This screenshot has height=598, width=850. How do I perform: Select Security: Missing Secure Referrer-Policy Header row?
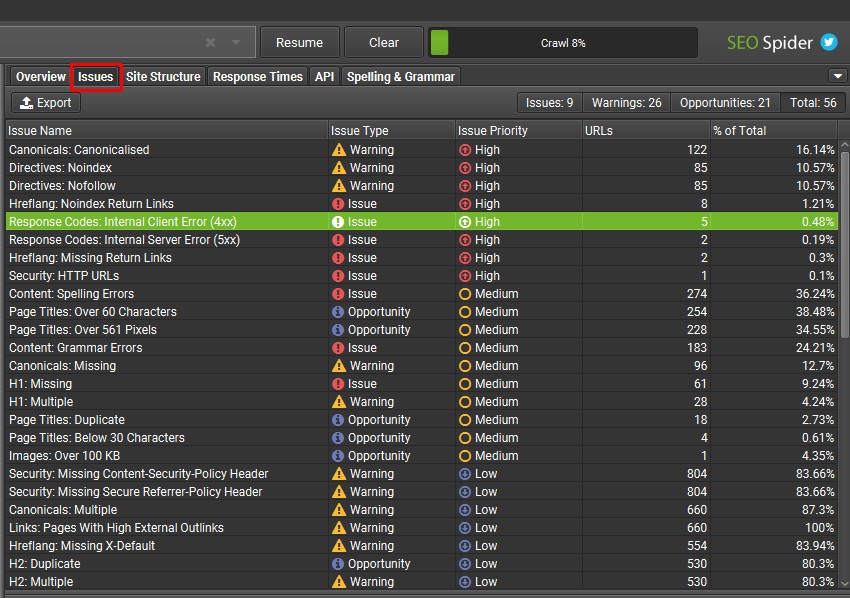click(422, 492)
